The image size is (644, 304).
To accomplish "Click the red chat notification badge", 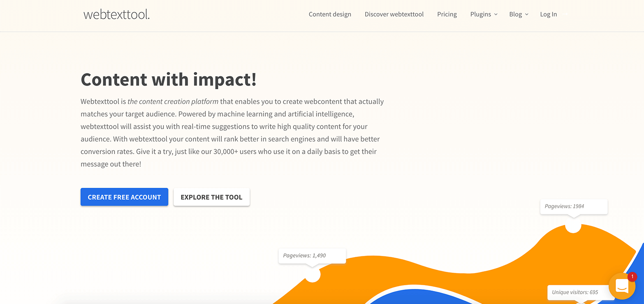I will point(632,277).
